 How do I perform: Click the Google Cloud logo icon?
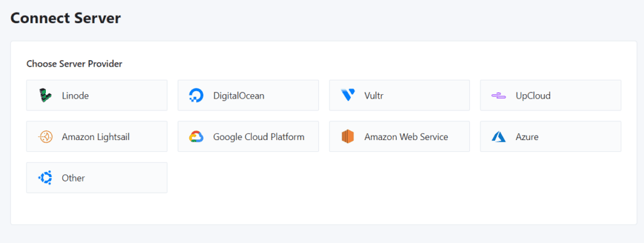click(x=196, y=136)
